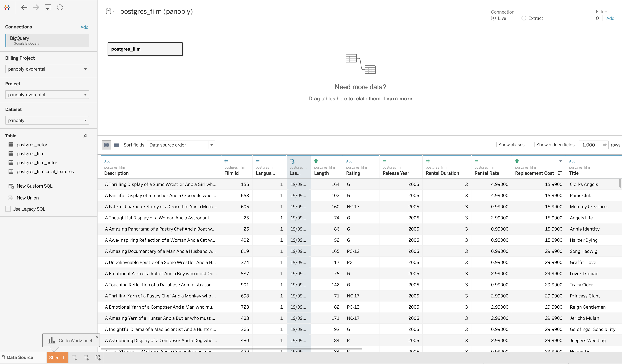Screen dimensions: 622x364
Task: Open the search icon in the Table pane
Action: point(85,136)
